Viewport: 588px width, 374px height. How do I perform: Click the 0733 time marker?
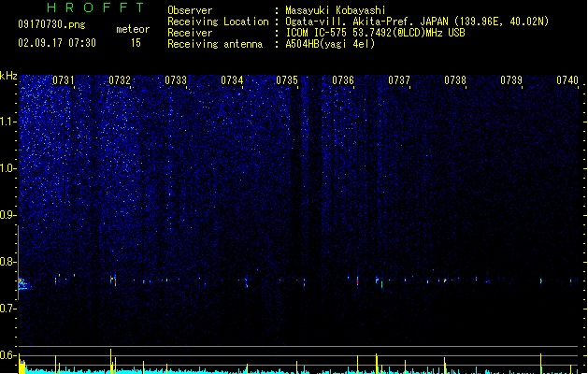176,80
